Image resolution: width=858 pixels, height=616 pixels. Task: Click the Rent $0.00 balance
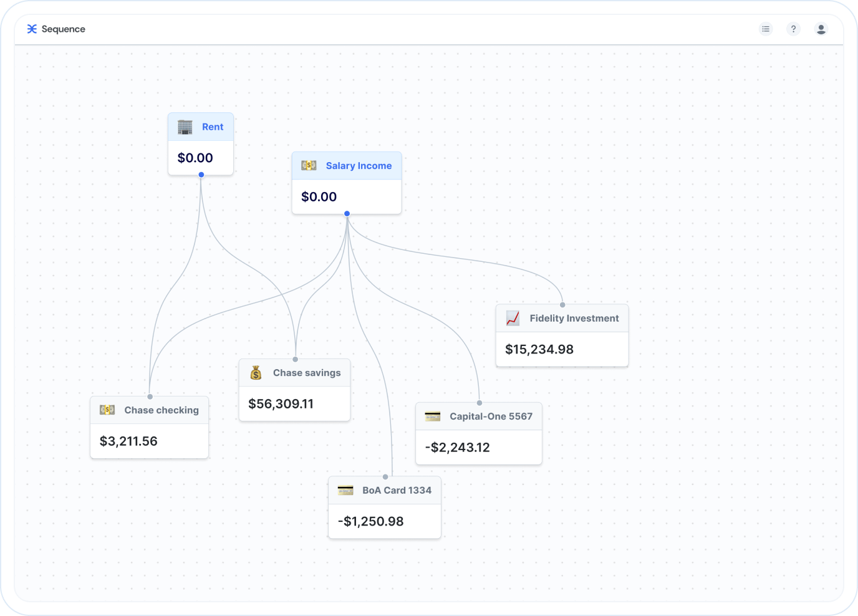tap(195, 158)
